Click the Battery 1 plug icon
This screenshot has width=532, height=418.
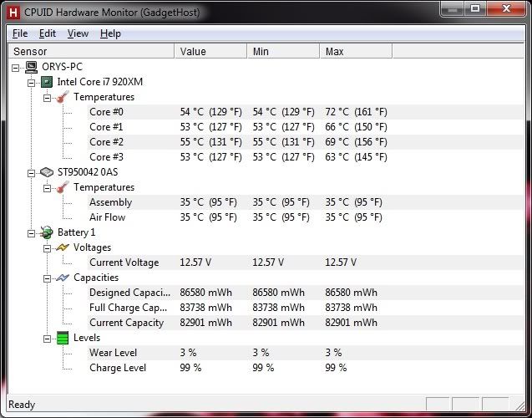click(47, 232)
